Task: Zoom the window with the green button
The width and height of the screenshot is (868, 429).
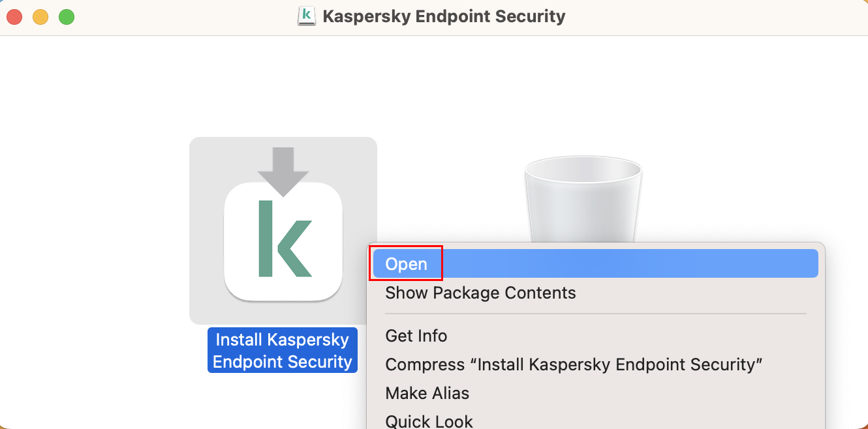Action: tap(67, 17)
